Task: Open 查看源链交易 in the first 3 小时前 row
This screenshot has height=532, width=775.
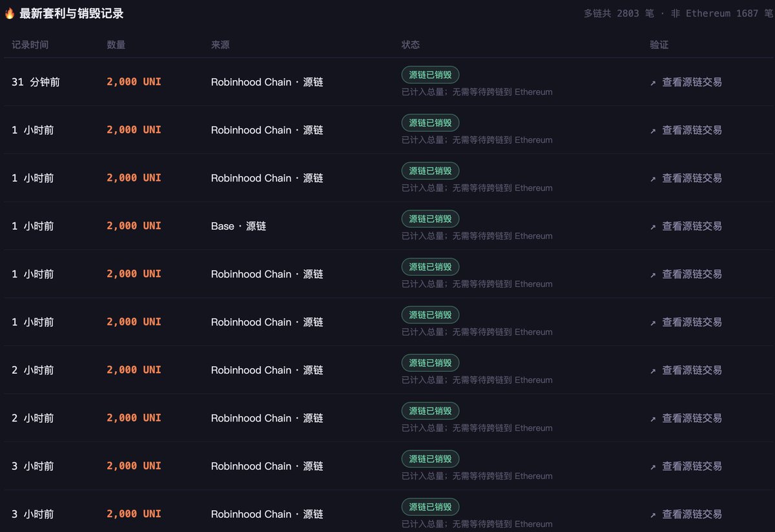Action: point(692,466)
